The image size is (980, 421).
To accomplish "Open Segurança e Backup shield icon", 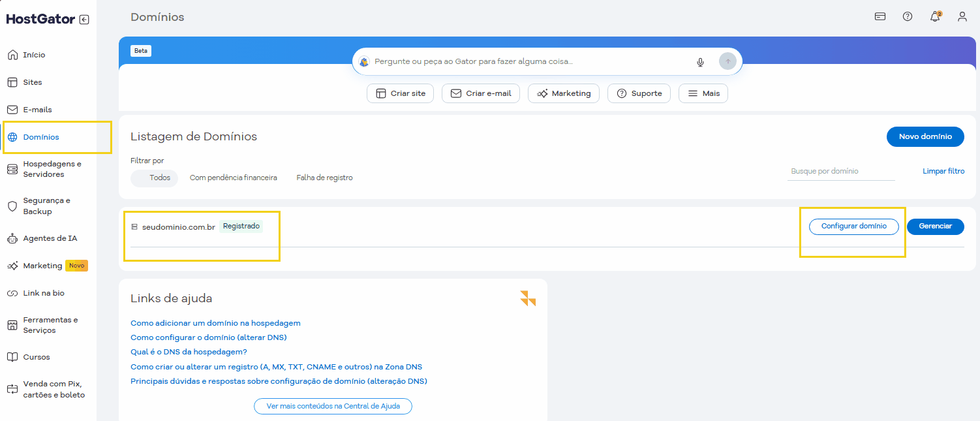I will (x=12, y=206).
